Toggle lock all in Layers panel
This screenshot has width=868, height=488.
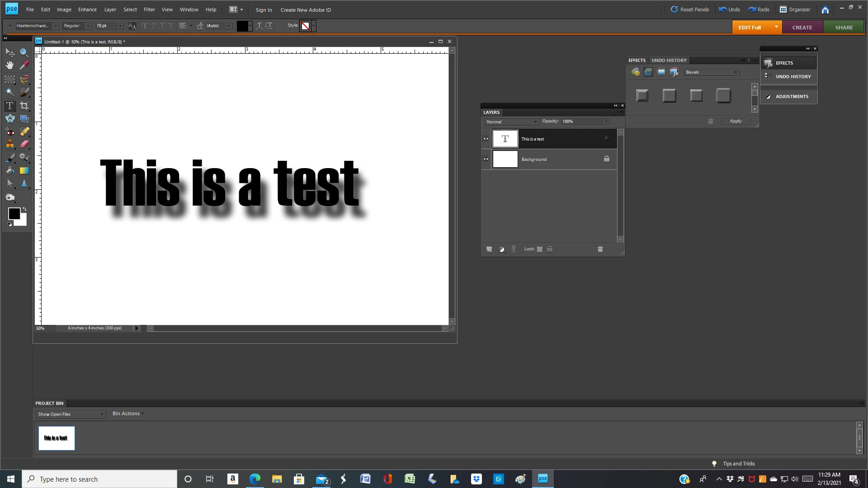point(550,249)
